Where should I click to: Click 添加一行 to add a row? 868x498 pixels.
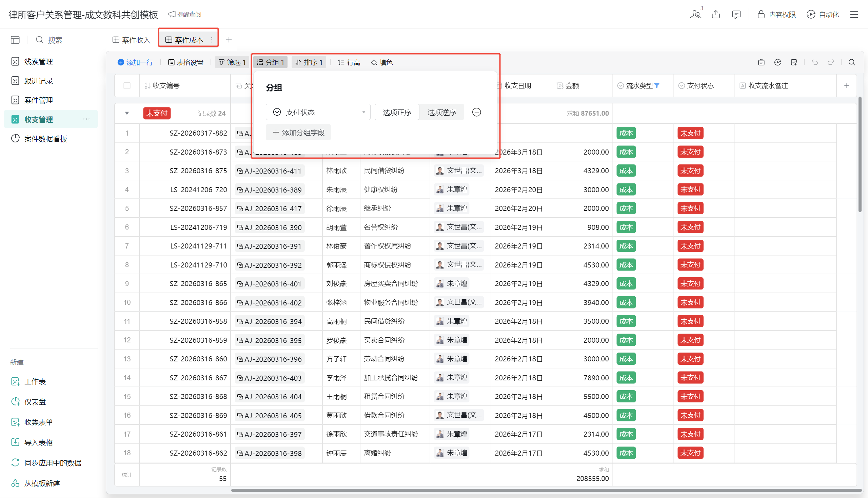click(x=135, y=62)
